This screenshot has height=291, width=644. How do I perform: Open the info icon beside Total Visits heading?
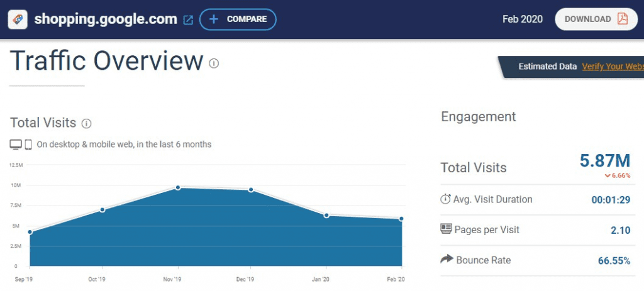point(86,123)
